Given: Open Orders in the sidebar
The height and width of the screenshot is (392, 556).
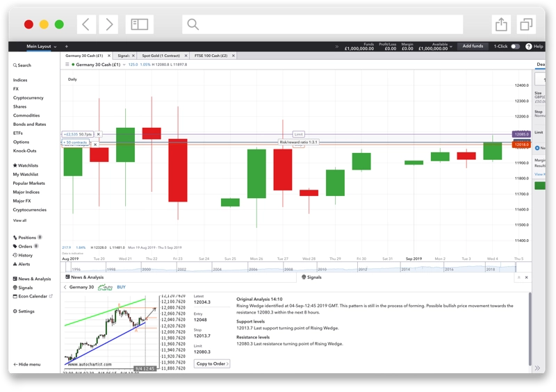Looking at the screenshot, I should pos(26,247).
